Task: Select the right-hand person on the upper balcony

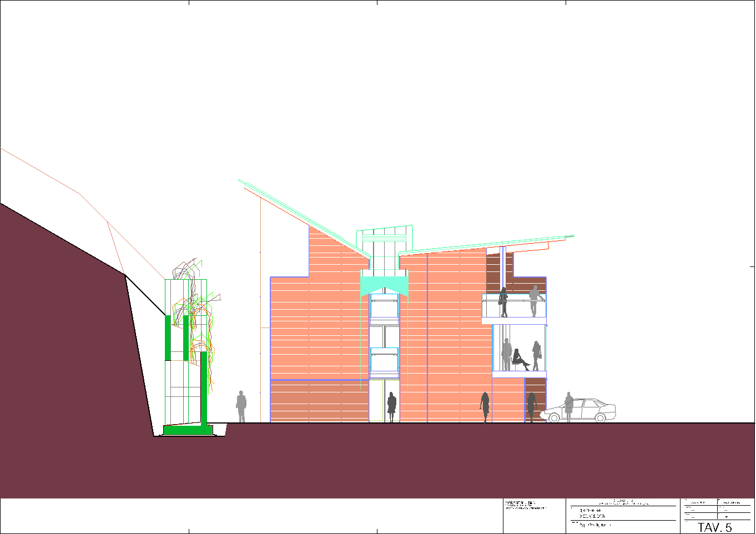Action: coord(534,300)
